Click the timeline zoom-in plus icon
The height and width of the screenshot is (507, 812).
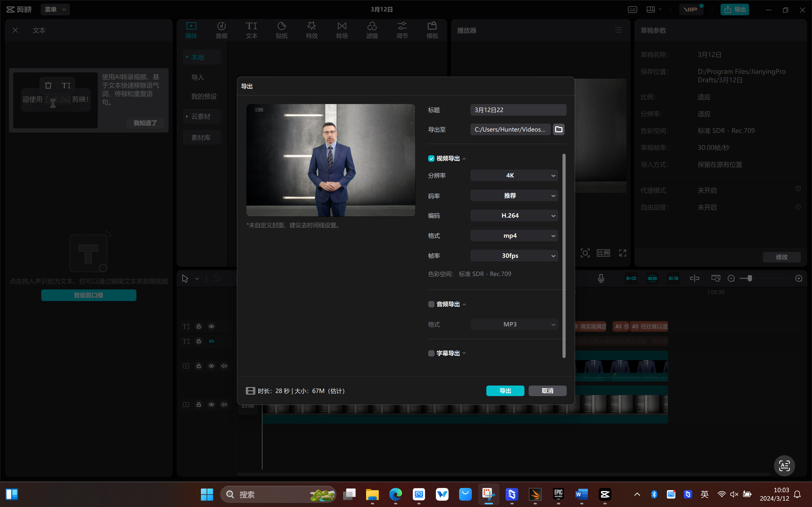click(799, 278)
